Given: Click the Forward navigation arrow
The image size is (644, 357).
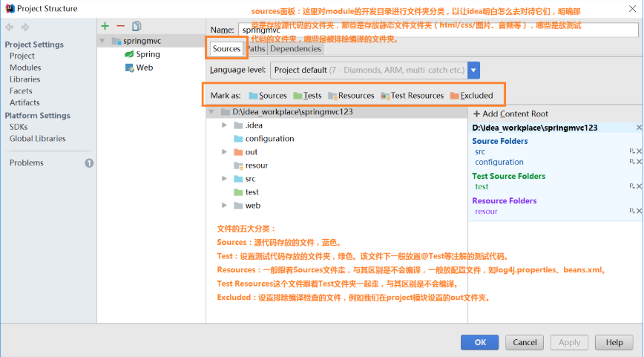Looking at the screenshot, I should [25, 27].
